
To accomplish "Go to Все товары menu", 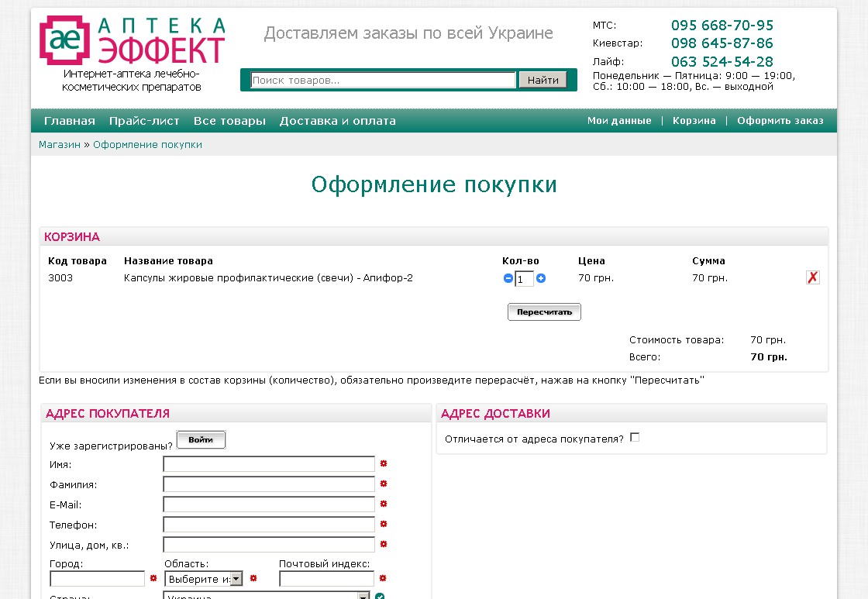I will [x=229, y=121].
